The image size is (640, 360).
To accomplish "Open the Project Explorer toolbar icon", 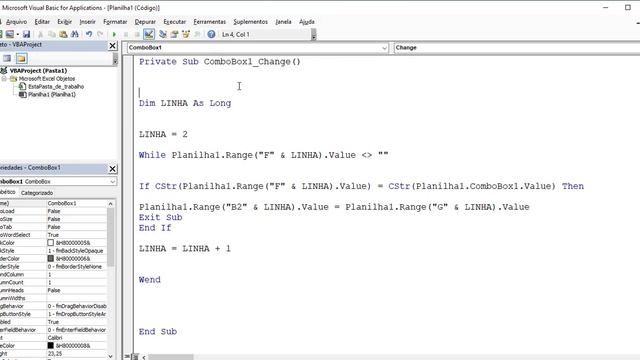I will (162, 34).
